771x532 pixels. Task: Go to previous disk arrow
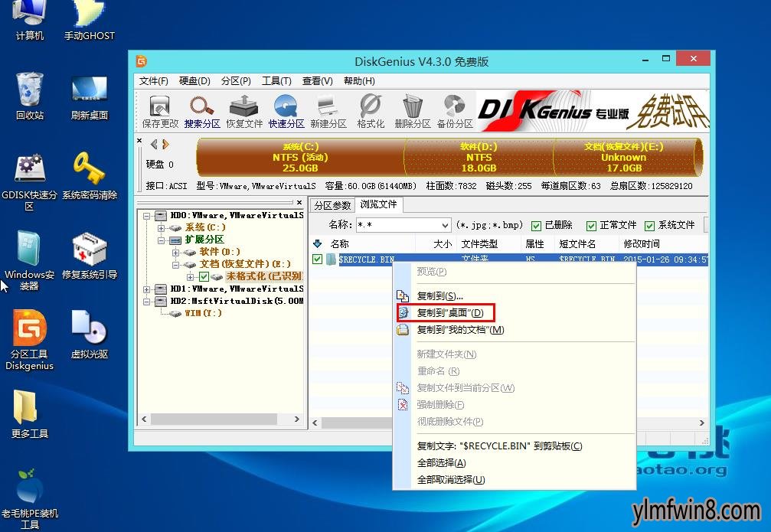[x=154, y=144]
